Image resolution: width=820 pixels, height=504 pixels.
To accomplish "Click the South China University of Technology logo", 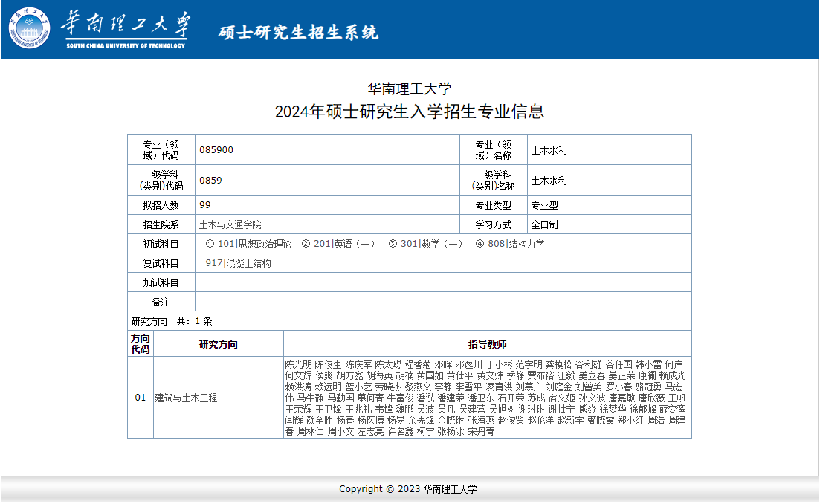I will (29, 28).
